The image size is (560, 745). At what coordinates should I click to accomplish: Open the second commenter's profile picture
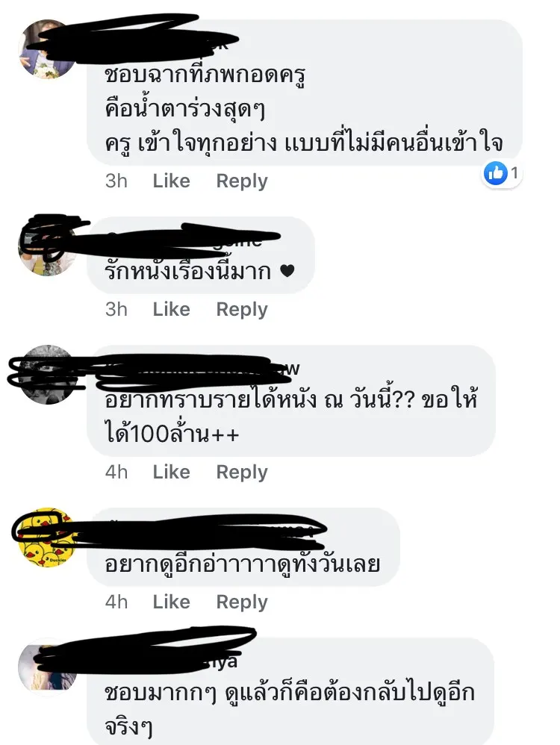pos(47,246)
